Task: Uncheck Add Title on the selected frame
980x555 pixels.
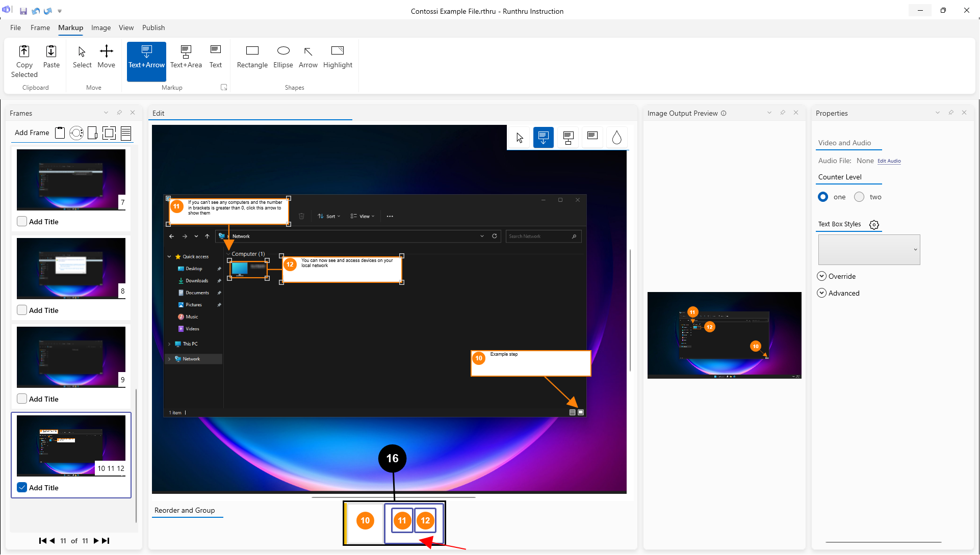Action: click(22, 488)
